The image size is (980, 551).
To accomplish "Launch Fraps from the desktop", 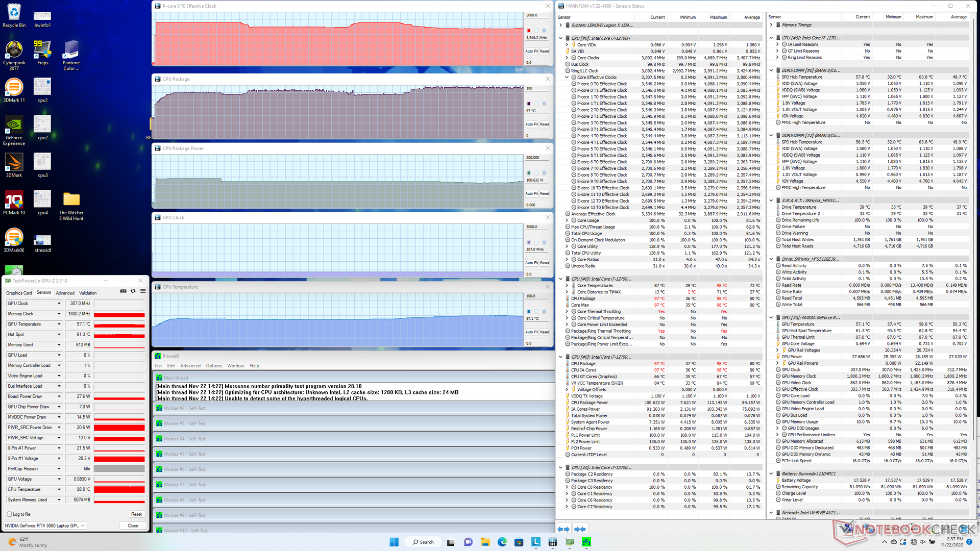I will click(x=42, y=53).
